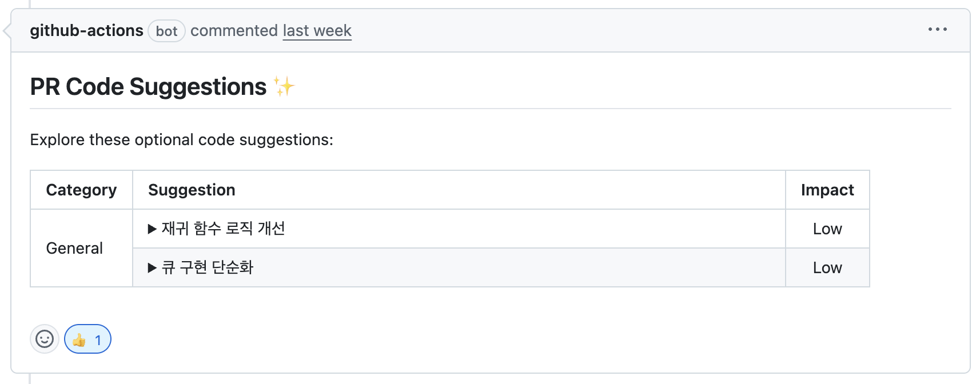
Task: Click the 'last week' timestamp link
Action: [x=317, y=30]
